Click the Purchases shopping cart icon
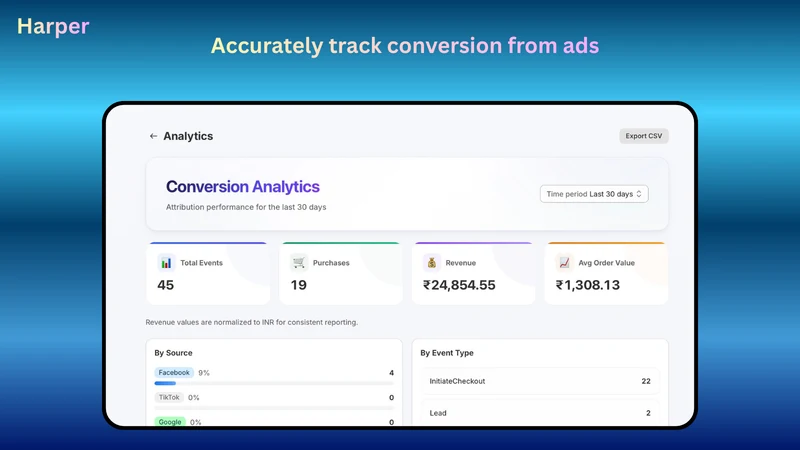This screenshot has height=450, width=800. point(299,263)
